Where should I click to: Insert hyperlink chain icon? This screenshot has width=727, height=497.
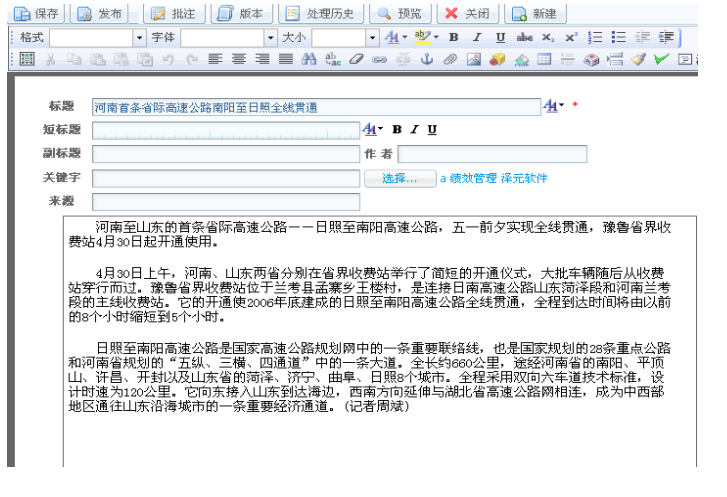379,59
